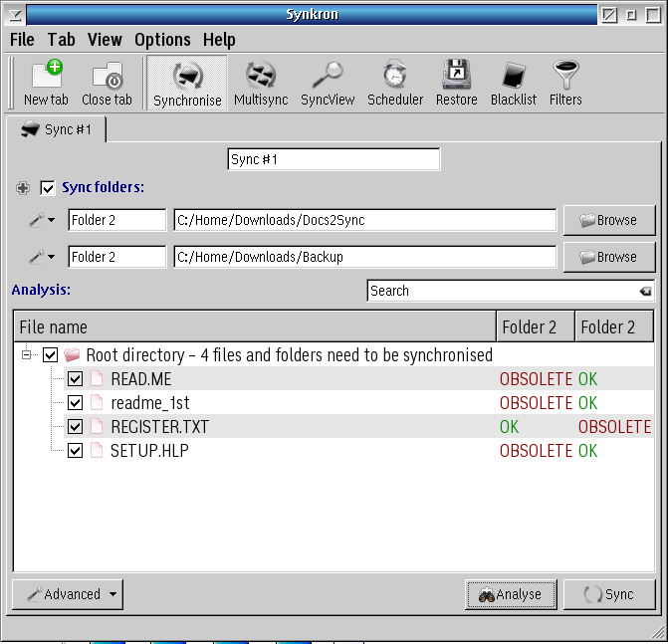668x644 pixels.
Task: Open the Advanced dropdown
Action: (68, 594)
